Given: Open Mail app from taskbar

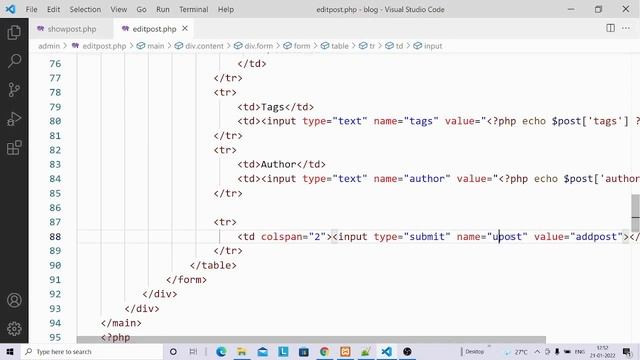Looking at the screenshot, I should point(262,351).
